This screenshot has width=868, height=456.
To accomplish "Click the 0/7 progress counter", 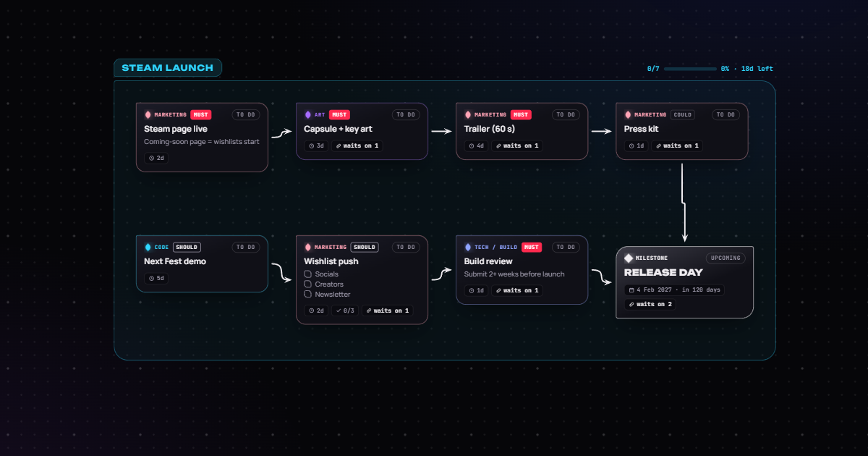I will (x=653, y=69).
